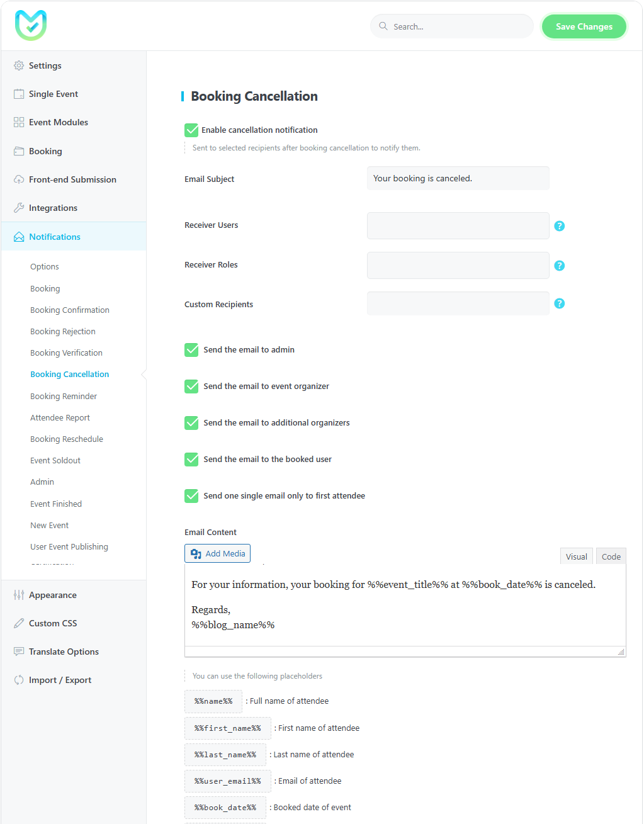644x824 pixels.
Task: Open the Booking Reminder submenu item
Action: 64,396
